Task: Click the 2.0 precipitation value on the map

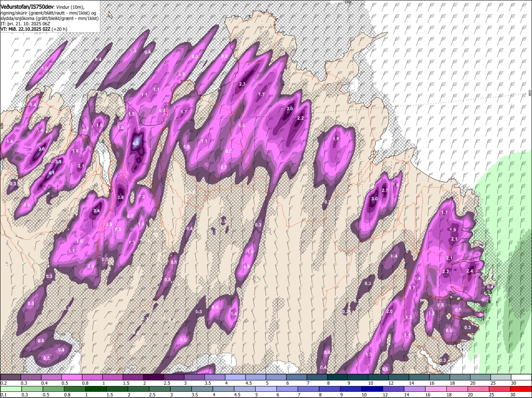Action: pos(389,311)
